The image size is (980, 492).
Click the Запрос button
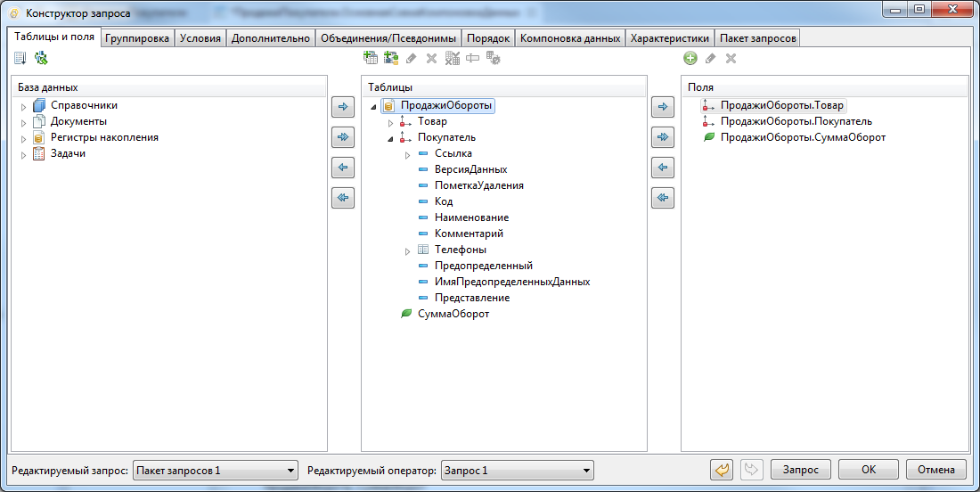pos(801,470)
